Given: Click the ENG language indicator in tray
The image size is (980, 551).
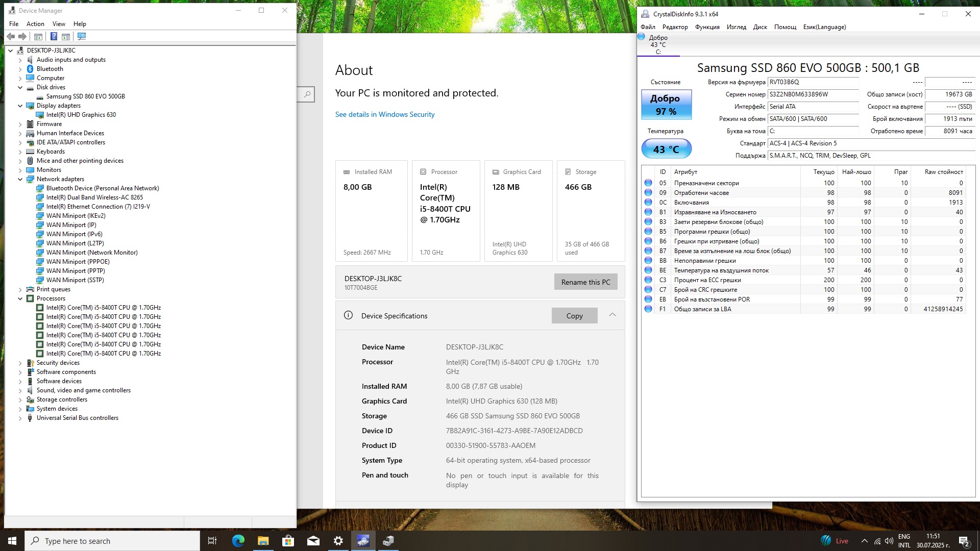Looking at the screenshot, I should (904, 537).
